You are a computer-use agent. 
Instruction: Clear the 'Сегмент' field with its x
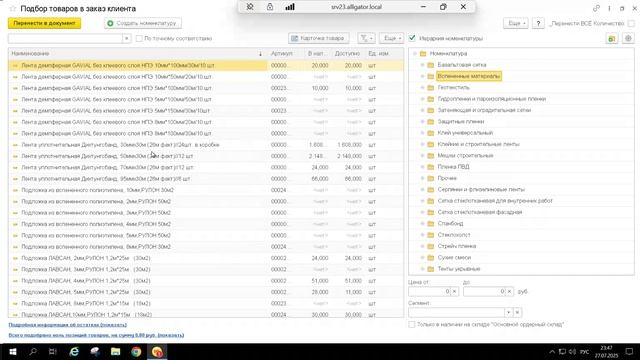click(x=517, y=313)
